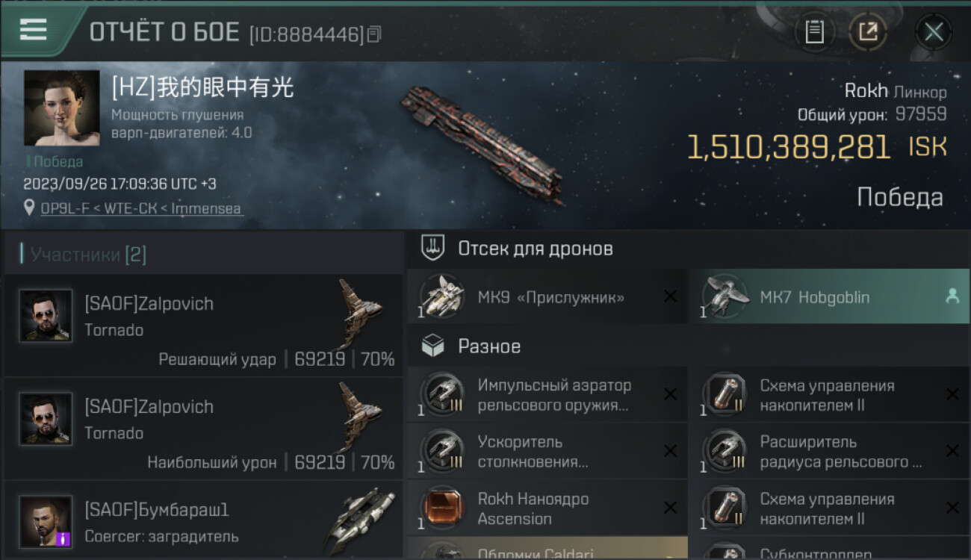Open the OP9L-F location link
This screenshot has height=560, width=971.
coord(142,208)
